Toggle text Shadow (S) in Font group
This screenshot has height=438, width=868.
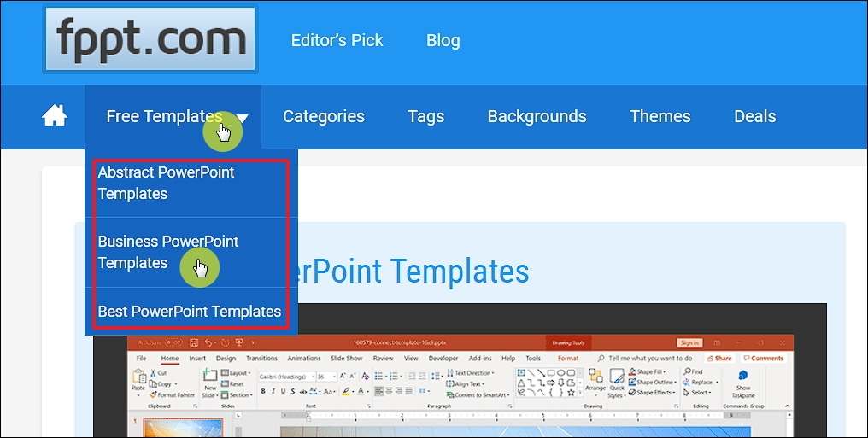[x=293, y=391]
